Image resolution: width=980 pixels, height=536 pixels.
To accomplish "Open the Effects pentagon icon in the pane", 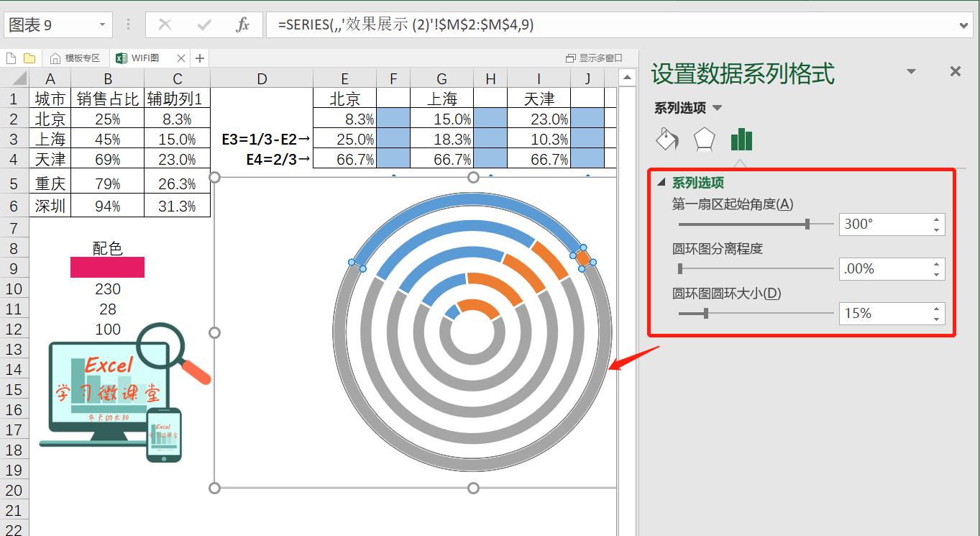I will coord(704,139).
